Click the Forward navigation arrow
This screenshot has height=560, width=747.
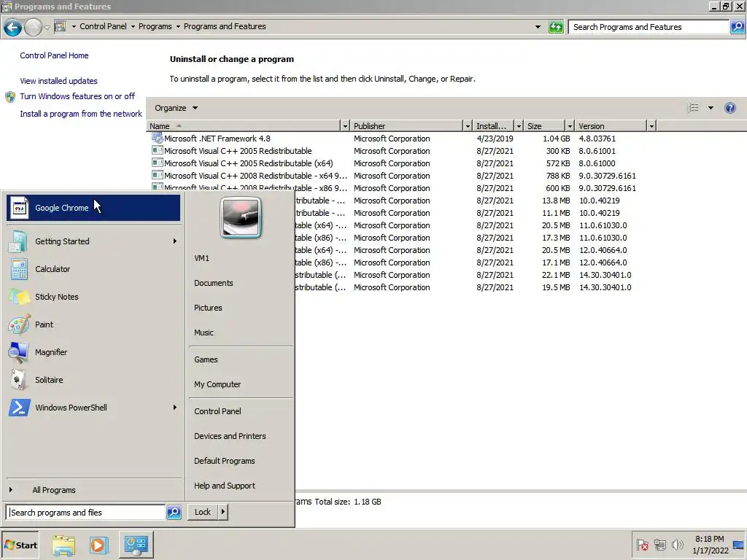coord(33,27)
